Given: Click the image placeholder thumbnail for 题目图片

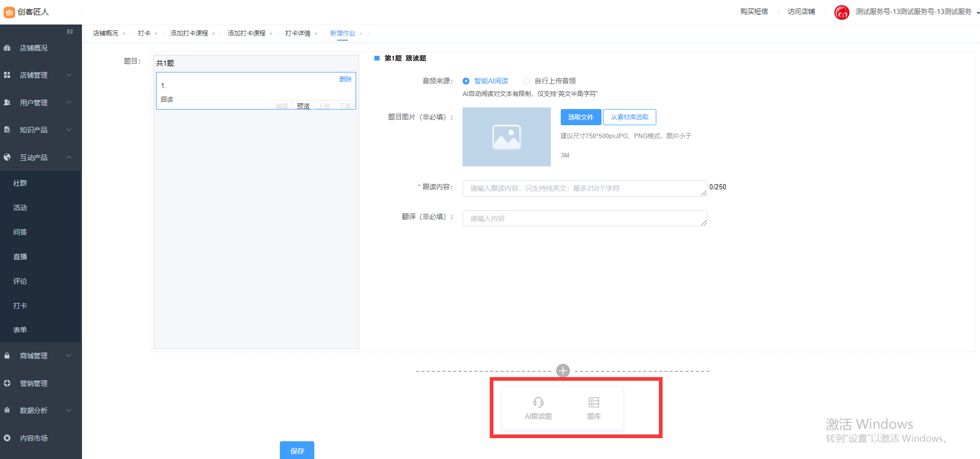Looking at the screenshot, I should coord(506,137).
